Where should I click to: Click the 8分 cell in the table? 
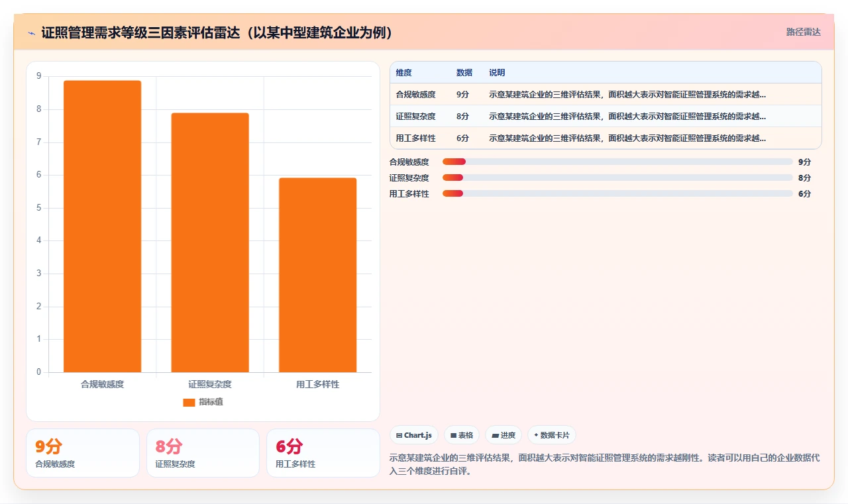point(462,117)
